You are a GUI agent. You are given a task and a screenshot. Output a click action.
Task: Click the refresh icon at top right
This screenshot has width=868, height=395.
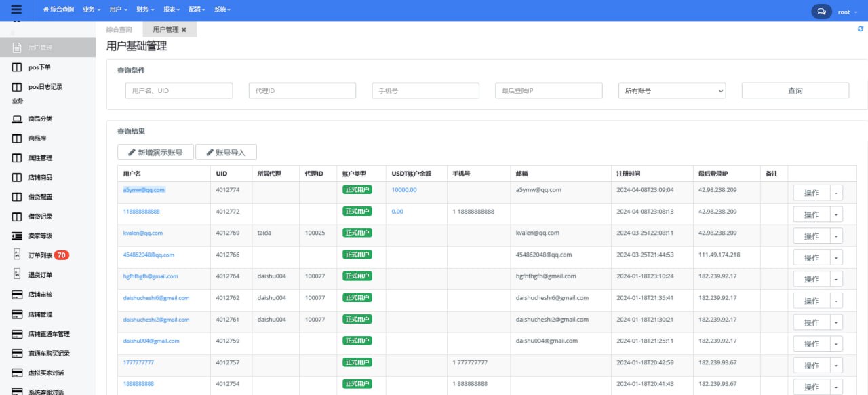(861, 29)
